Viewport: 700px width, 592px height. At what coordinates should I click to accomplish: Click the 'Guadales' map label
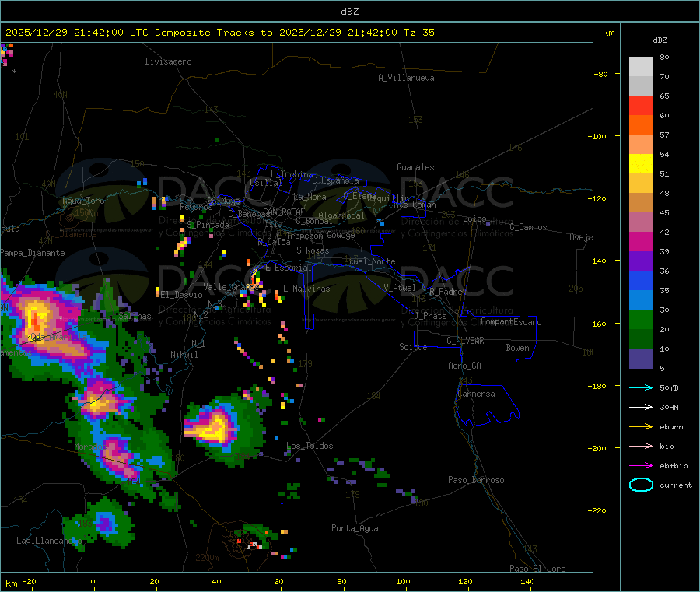pyautogui.click(x=415, y=167)
